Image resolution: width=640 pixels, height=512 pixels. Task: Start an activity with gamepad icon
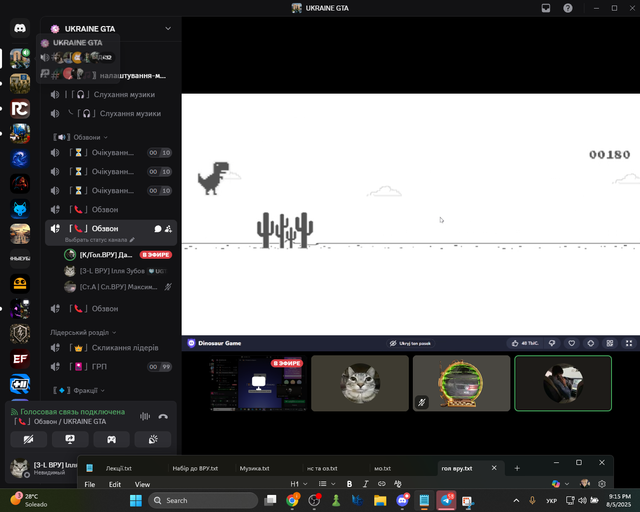click(x=111, y=439)
